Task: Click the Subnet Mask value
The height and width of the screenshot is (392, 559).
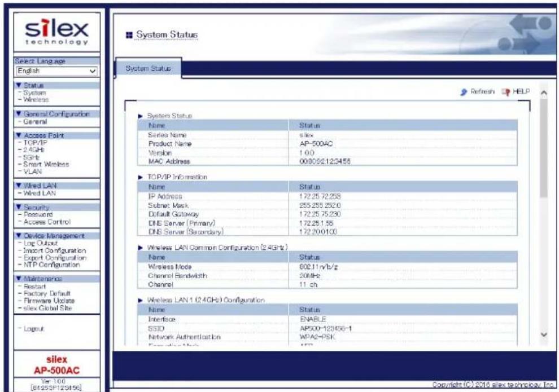Action: click(320, 205)
